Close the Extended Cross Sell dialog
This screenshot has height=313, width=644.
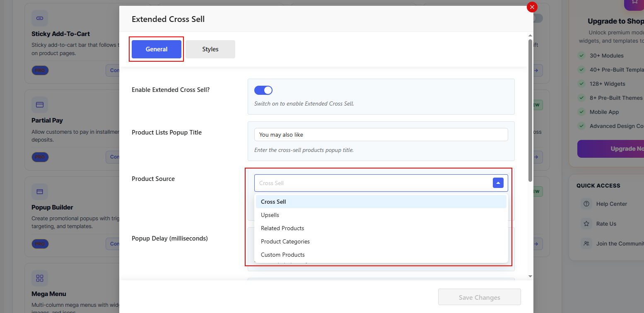532,7
